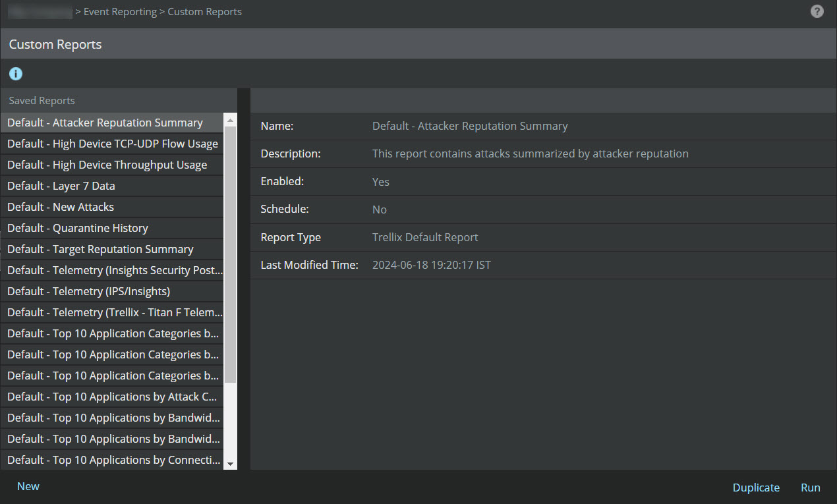Viewport: 837px width, 504px height.
Task: Select Default - Layer 7 Data report
Action: tap(112, 186)
